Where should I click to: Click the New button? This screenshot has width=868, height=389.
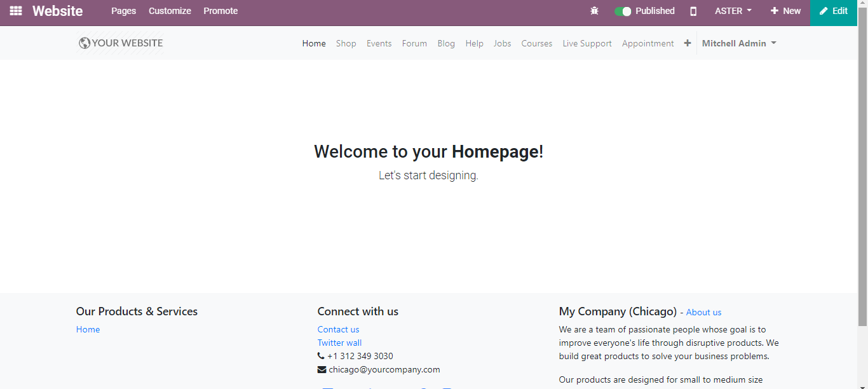(786, 11)
